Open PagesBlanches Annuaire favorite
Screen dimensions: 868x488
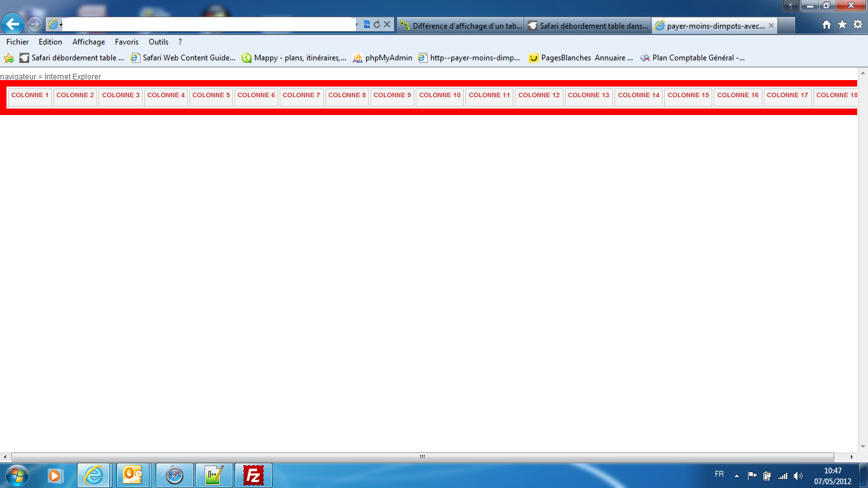point(581,58)
